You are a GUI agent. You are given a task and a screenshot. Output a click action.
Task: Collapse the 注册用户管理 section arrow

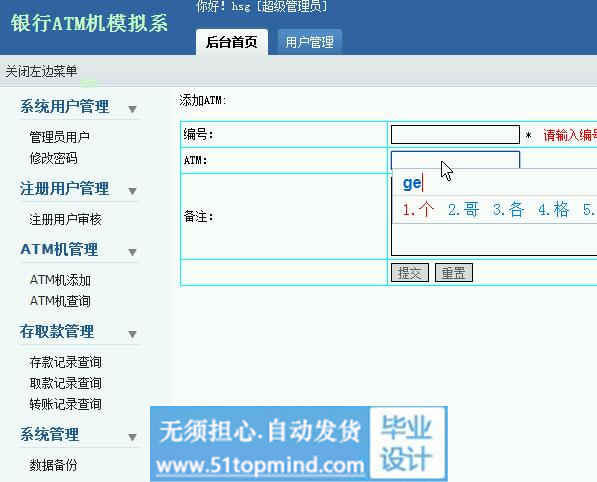pyautogui.click(x=132, y=191)
